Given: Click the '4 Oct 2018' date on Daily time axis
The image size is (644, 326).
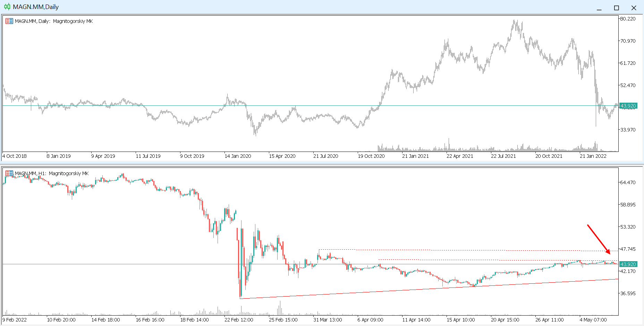Looking at the screenshot, I should tap(15, 156).
